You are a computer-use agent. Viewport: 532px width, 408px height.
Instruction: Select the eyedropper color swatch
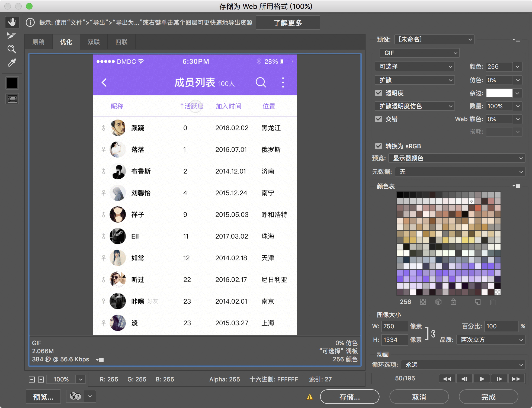[x=12, y=83]
